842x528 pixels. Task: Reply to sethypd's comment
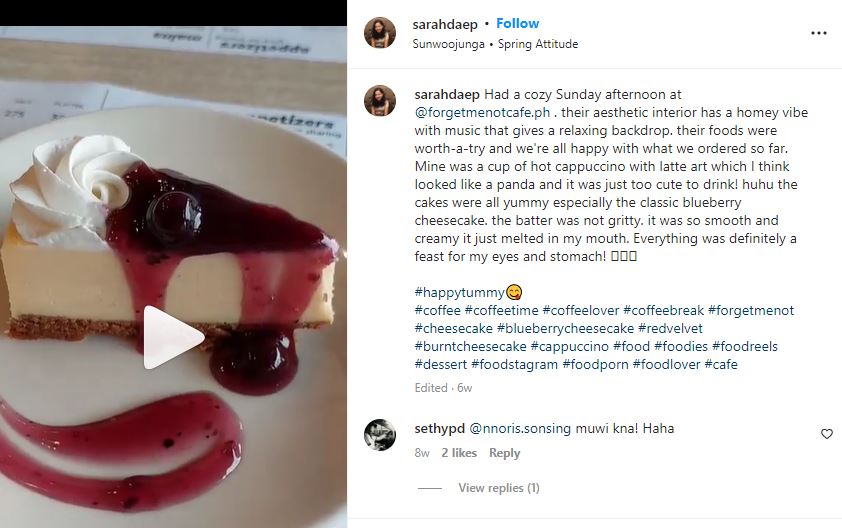pyautogui.click(x=504, y=453)
